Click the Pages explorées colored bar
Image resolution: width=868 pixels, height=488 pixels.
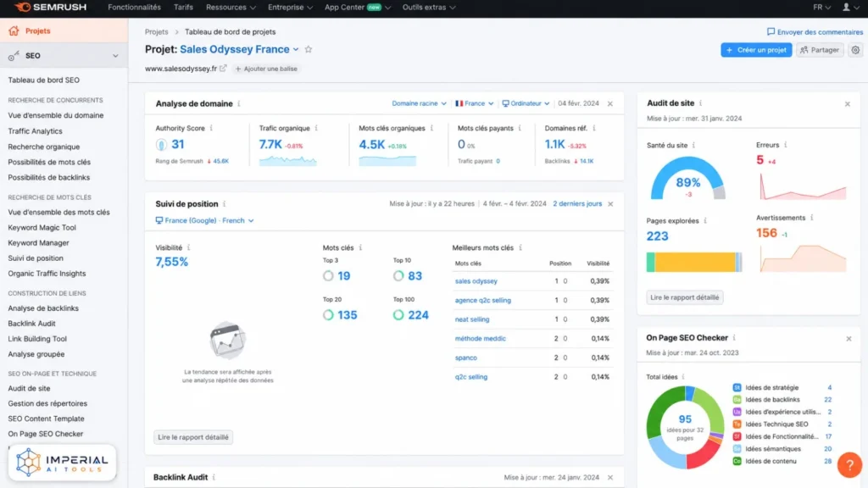tap(694, 262)
